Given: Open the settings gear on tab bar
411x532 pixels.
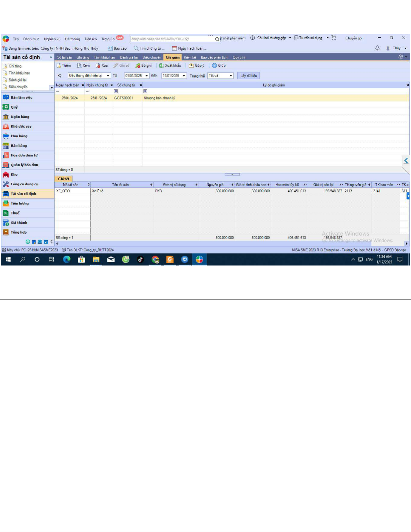Looking at the screenshot, I should pyautogui.click(x=401, y=57).
